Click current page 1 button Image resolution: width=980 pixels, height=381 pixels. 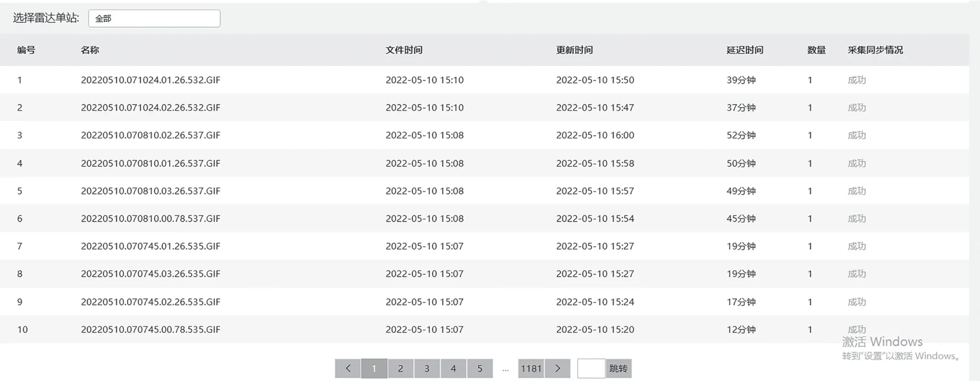tap(374, 369)
